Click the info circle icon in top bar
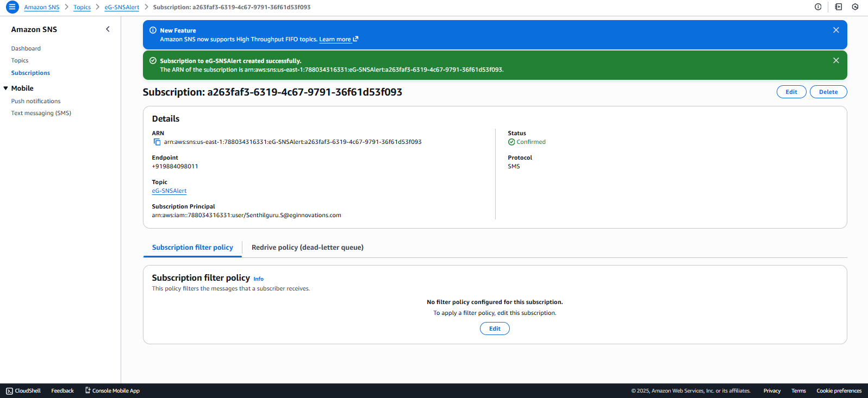868x398 pixels. (x=817, y=7)
